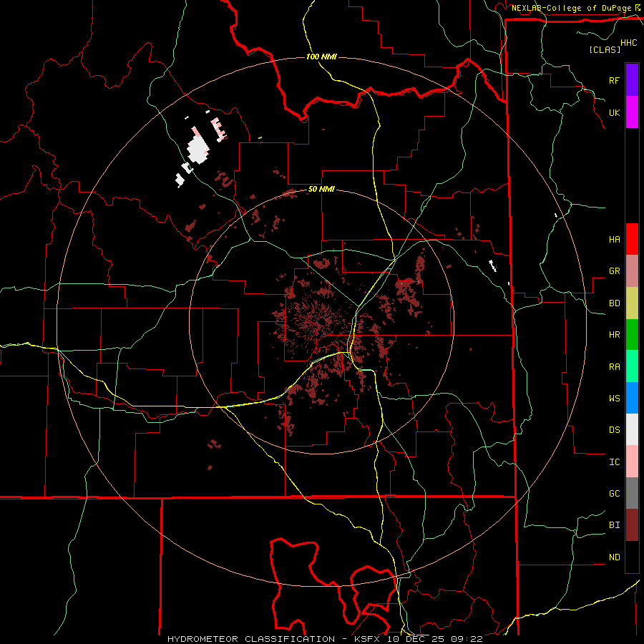644x644 pixels.
Task: Click the RF purple legend swatch
Action: [x=632, y=80]
